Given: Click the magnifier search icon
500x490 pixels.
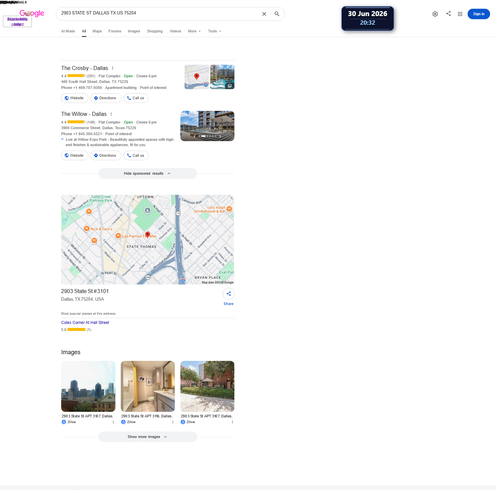Looking at the screenshot, I should point(277,14).
